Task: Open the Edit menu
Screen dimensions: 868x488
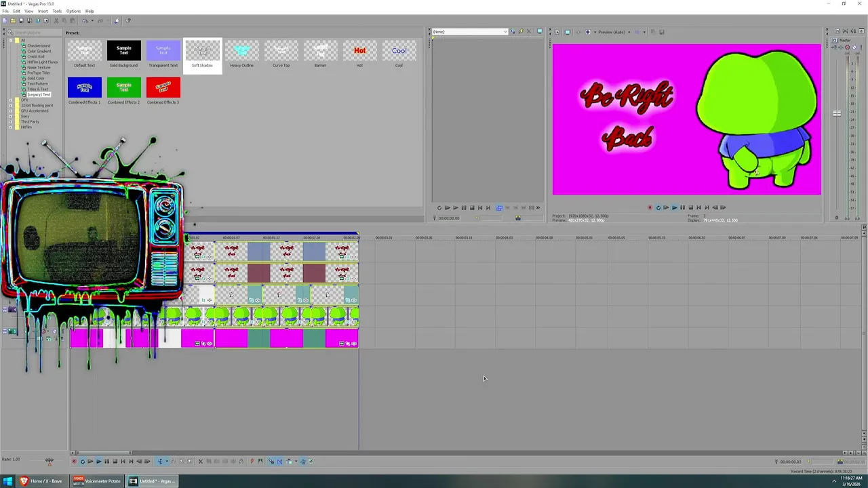Action: point(16,11)
